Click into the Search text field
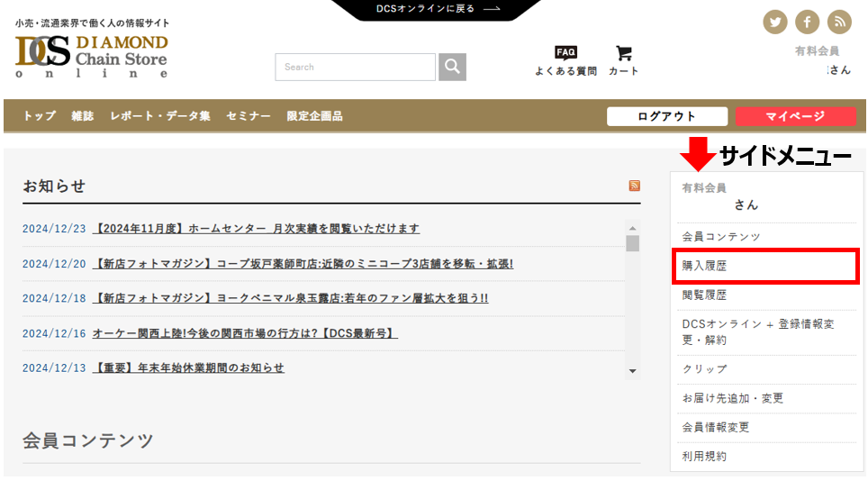This screenshot has width=868, height=481. 355,67
